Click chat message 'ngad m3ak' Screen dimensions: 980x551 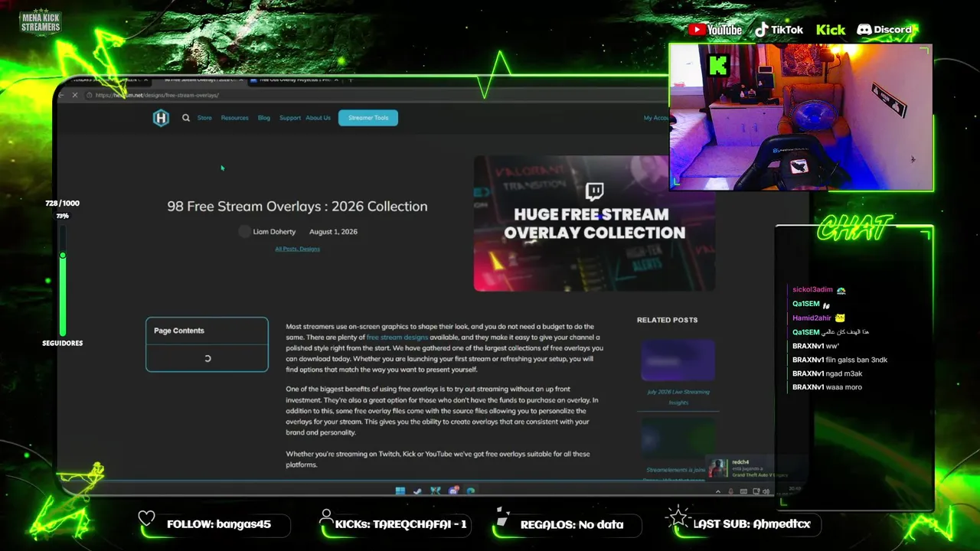tap(844, 373)
